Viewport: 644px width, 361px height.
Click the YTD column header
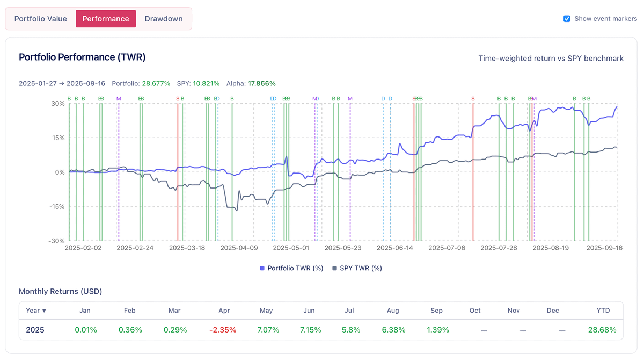(604, 311)
